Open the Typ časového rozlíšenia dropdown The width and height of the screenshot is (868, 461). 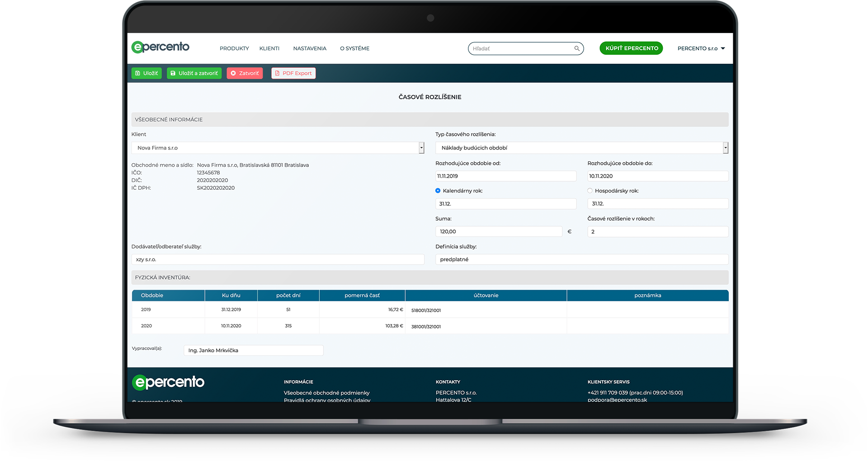tap(725, 148)
